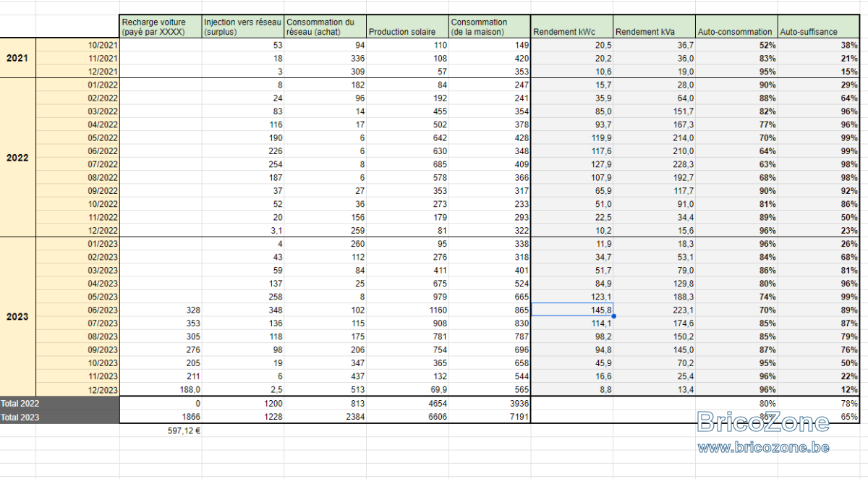Viewport: 868px width, 479px height.
Task: Select the 813 réseau total cell
Action: [x=325, y=403]
